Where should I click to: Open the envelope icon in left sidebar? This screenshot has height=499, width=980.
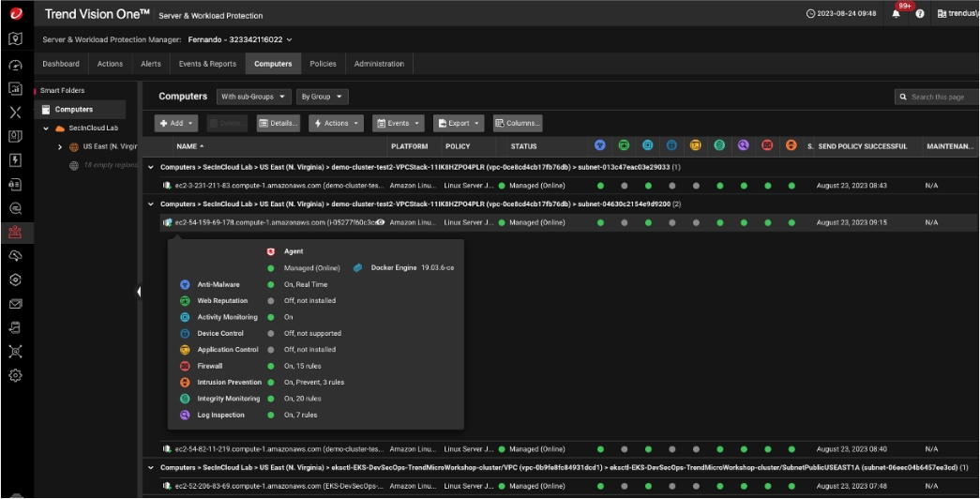(x=15, y=303)
